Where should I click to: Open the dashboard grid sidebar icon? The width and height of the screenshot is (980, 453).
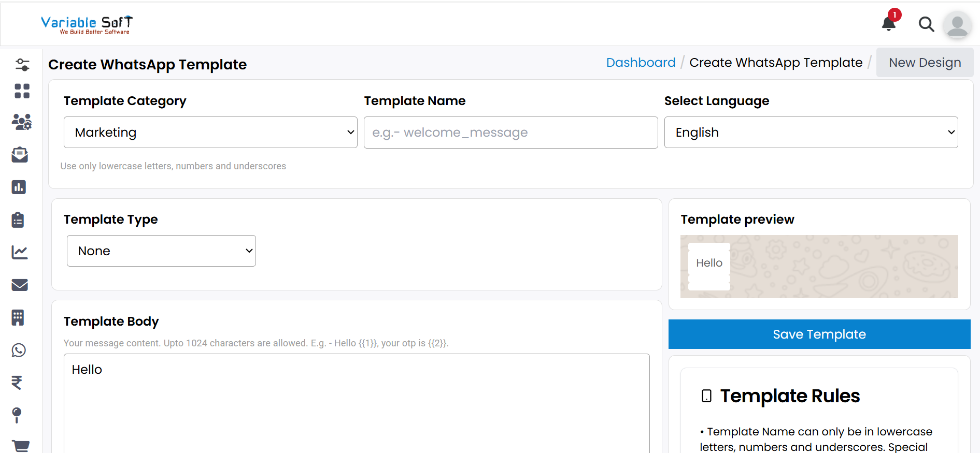[x=22, y=91]
